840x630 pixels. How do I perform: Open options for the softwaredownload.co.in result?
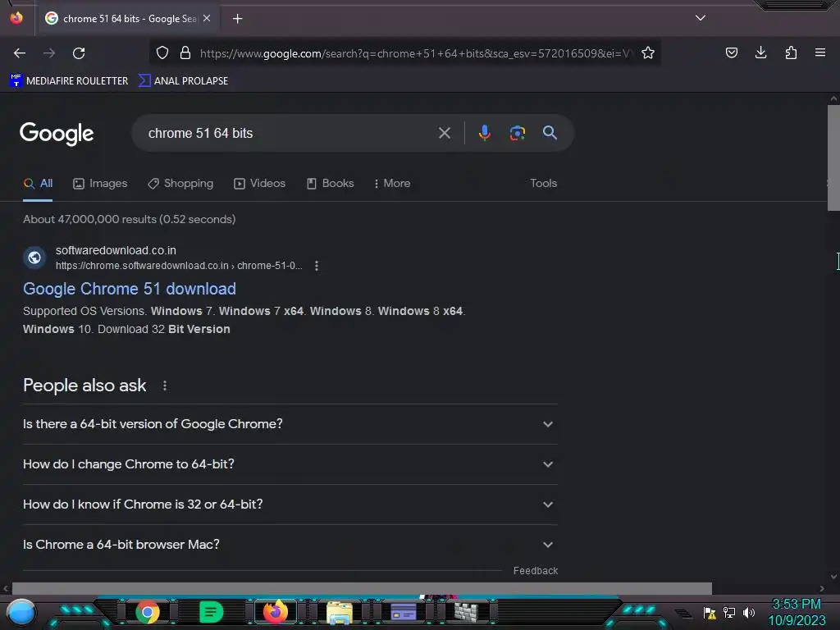click(x=317, y=266)
